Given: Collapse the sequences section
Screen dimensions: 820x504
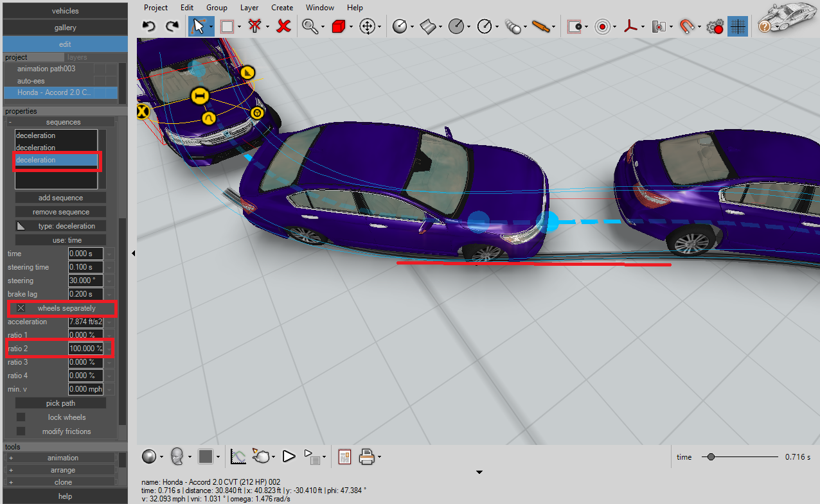Looking at the screenshot, I should tap(11, 122).
